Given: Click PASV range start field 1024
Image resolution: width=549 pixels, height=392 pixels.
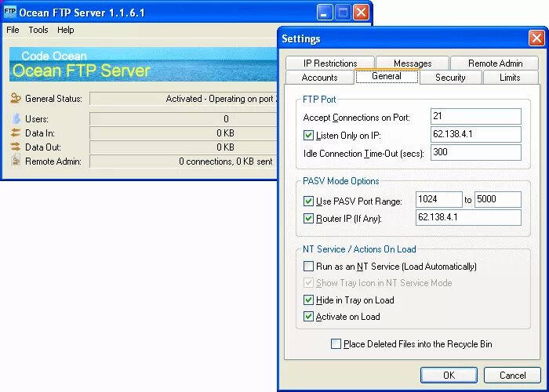Looking at the screenshot, I should [439, 199].
